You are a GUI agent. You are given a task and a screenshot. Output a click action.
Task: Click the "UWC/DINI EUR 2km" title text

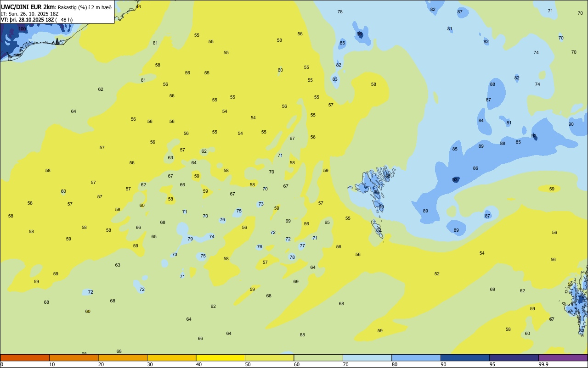[x=28, y=6]
